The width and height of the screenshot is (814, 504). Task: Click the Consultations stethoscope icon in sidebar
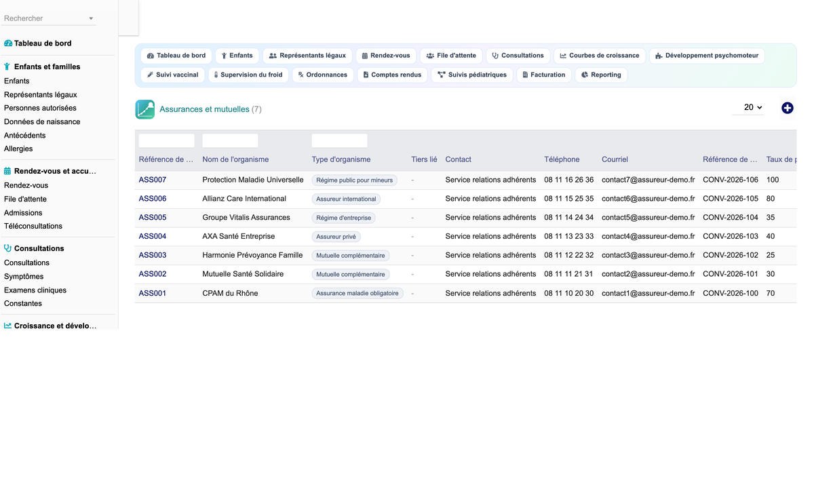coord(7,248)
